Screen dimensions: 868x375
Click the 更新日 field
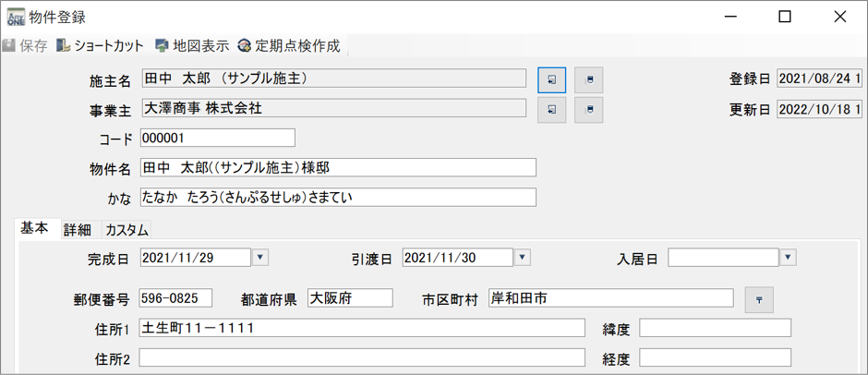[820, 109]
